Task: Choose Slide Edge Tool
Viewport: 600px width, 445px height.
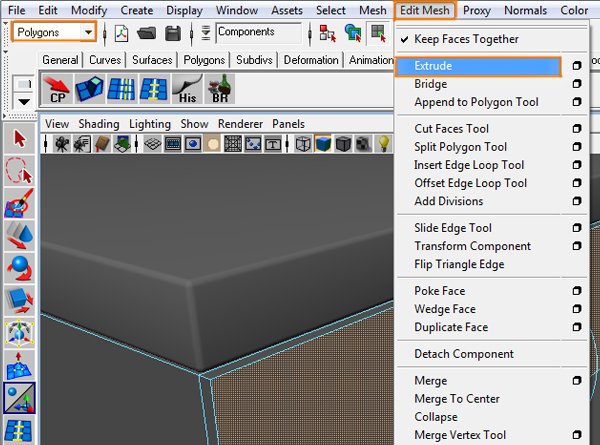Action: 453,228
